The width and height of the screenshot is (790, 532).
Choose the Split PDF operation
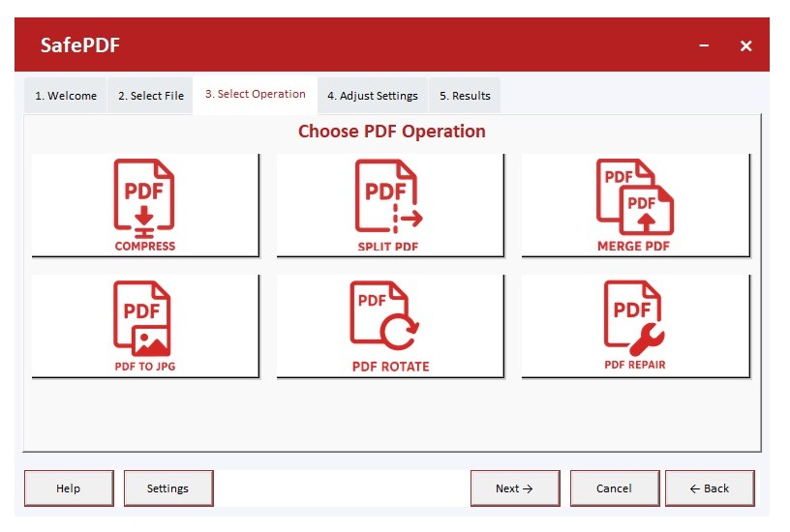390,205
